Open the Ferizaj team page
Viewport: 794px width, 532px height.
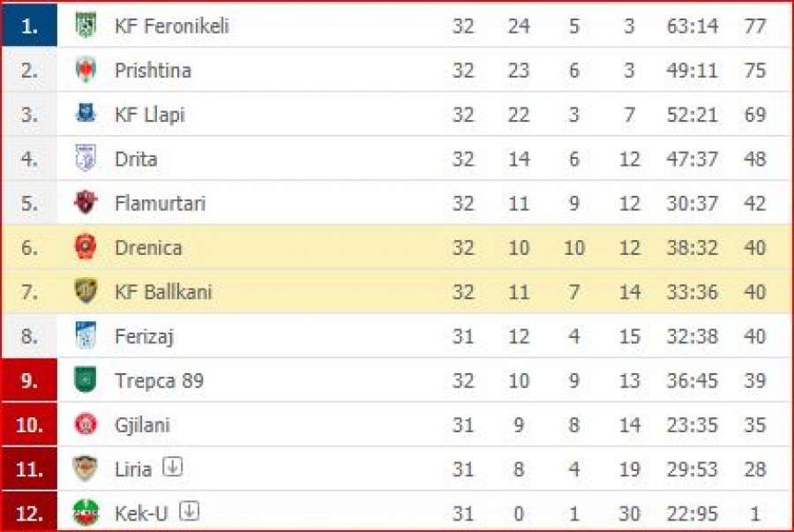(145, 337)
